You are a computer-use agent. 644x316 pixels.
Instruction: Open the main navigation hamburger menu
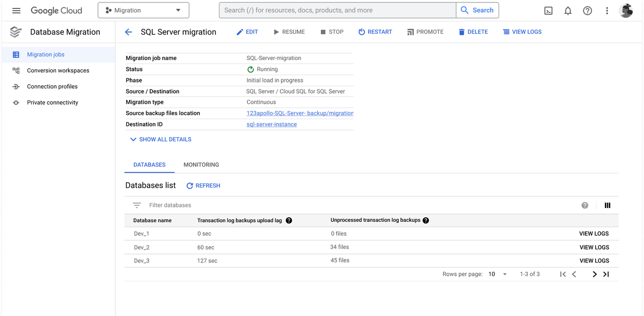pyautogui.click(x=16, y=10)
